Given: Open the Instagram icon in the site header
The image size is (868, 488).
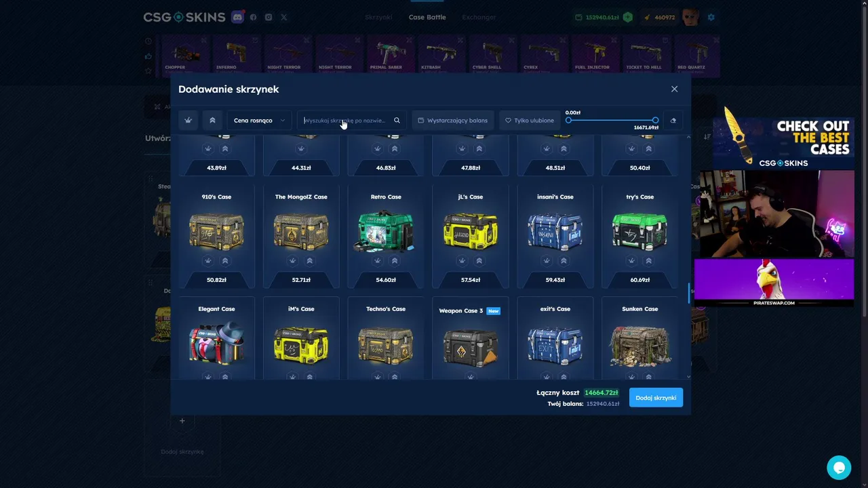Looking at the screenshot, I should [269, 17].
